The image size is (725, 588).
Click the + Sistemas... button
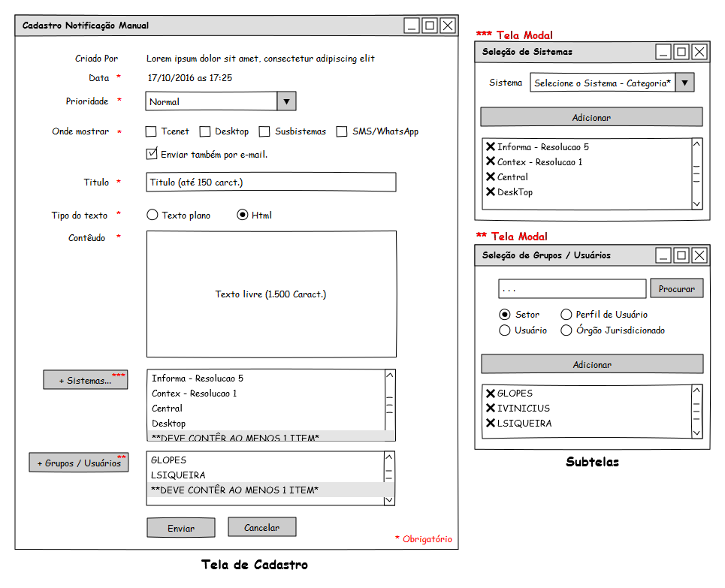pos(86,380)
